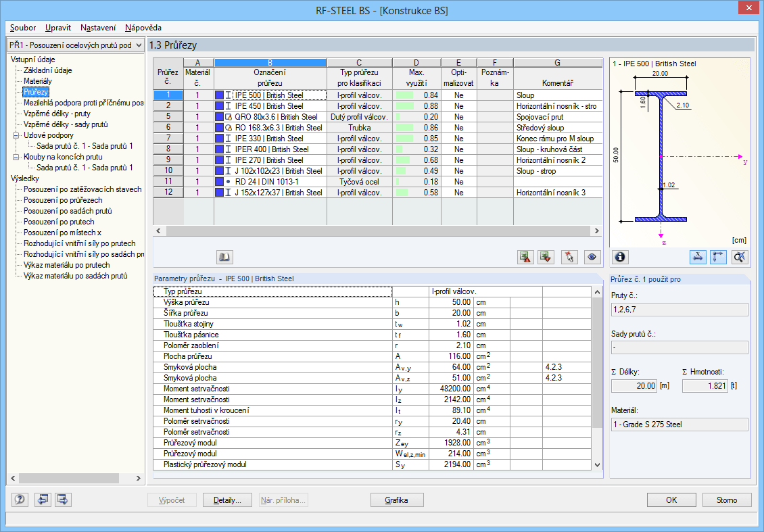Select Základní údaje in navigator
This screenshot has height=532, width=764.
coord(48,70)
